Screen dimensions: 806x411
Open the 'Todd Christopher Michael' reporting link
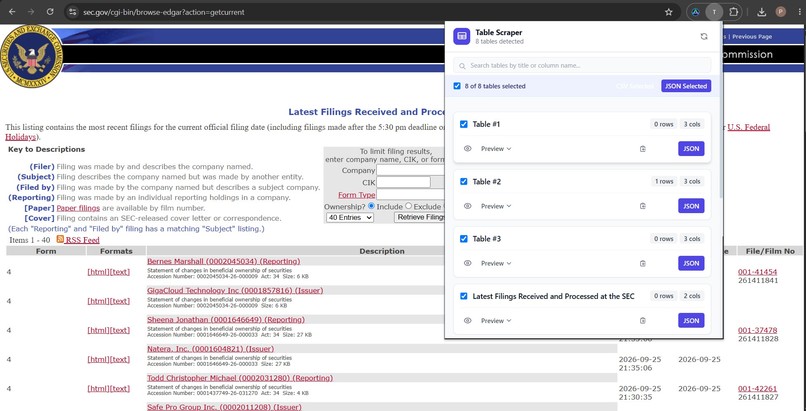(240, 378)
